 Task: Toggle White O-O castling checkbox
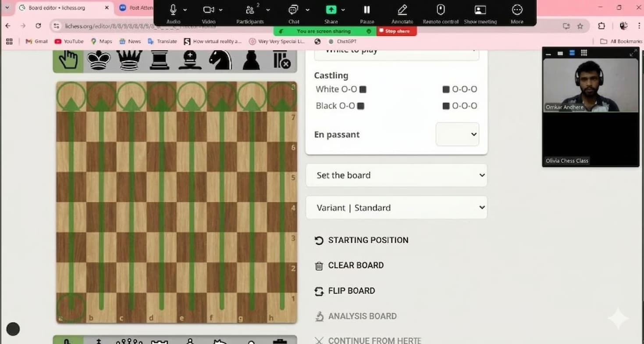pyautogui.click(x=363, y=90)
